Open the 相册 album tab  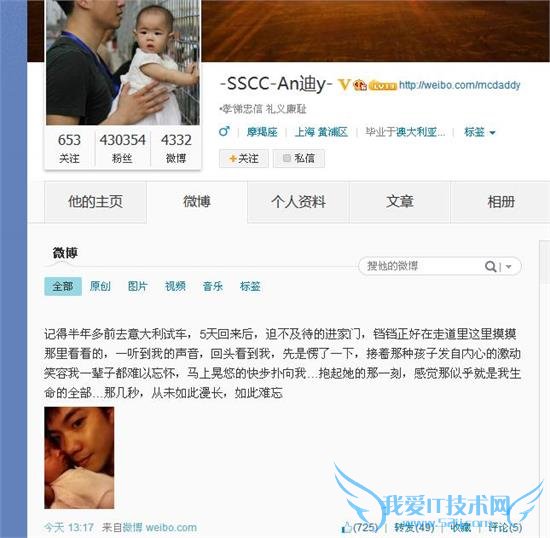click(x=501, y=202)
